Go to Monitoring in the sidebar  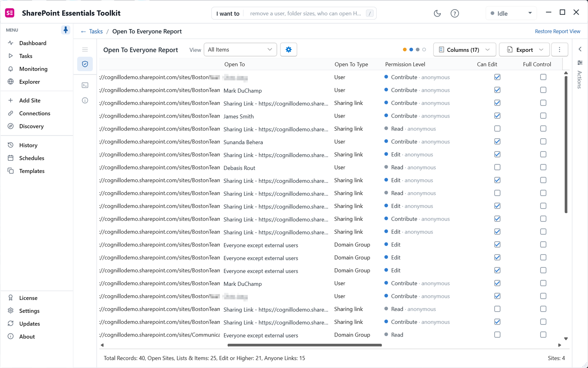point(33,69)
